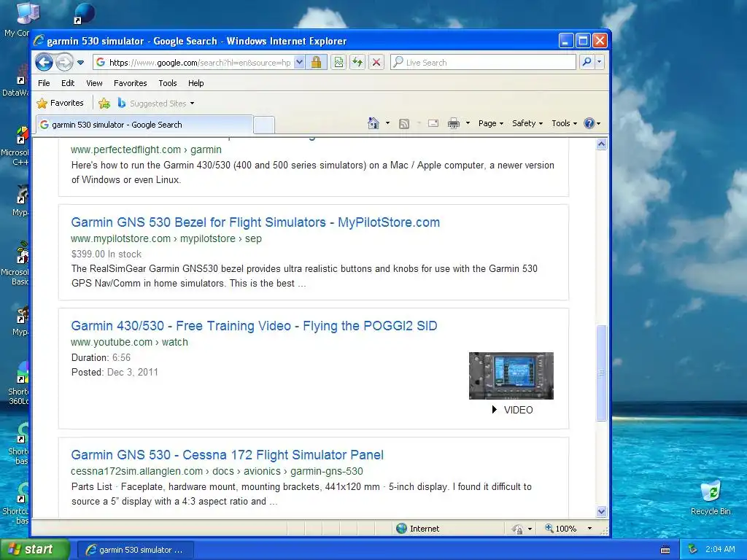Expand the zoom level dropdown arrow
747x560 pixels.
pyautogui.click(x=589, y=529)
